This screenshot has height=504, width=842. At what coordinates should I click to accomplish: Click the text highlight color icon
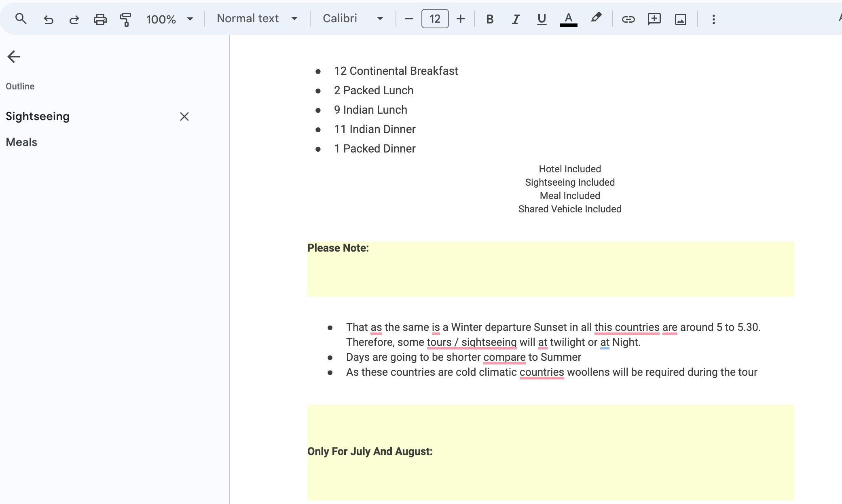(596, 19)
